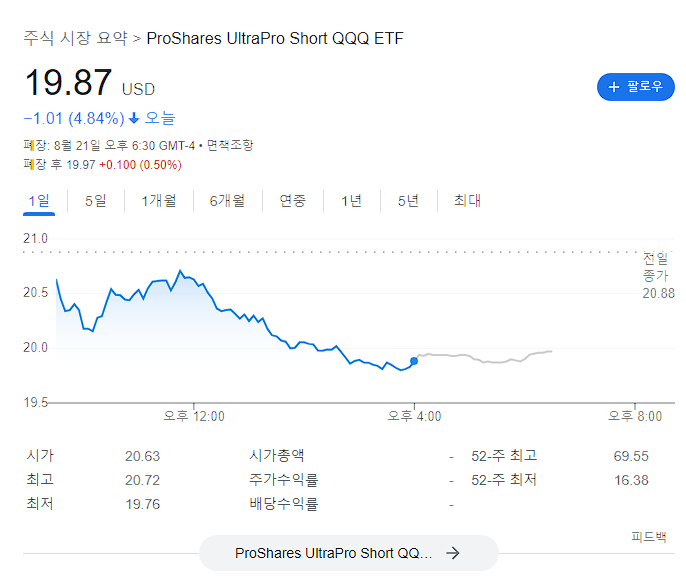Screen dimensions: 686x582
Task: Click the arrow icon on ProShares button
Action: [x=453, y=553]
